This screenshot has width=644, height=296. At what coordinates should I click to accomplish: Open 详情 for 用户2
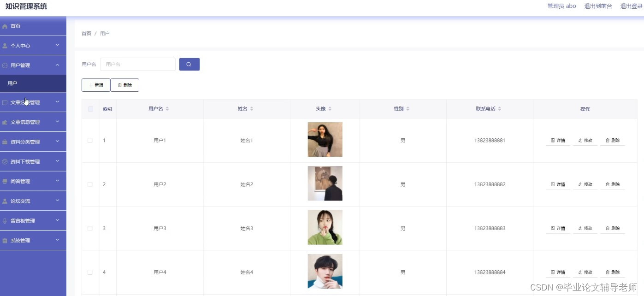[x=558, y=184]
